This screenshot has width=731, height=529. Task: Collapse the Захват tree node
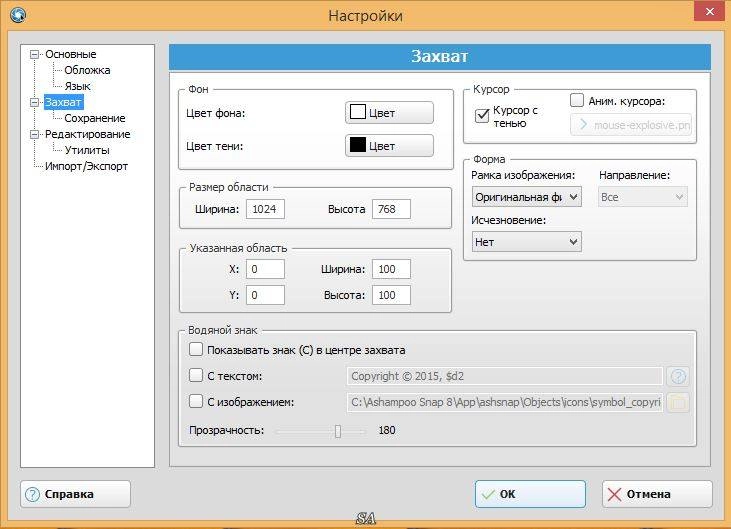pyautogui.click(x=34, y=102)
